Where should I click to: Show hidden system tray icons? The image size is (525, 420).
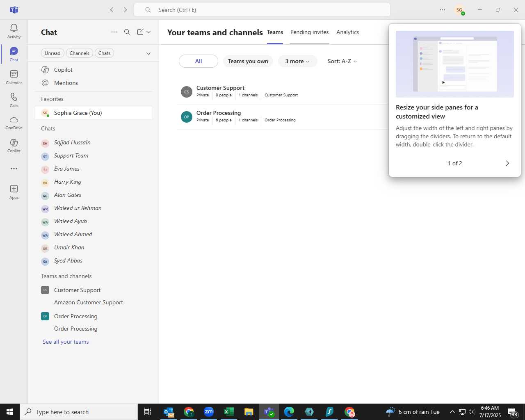[x=452, y=412]
